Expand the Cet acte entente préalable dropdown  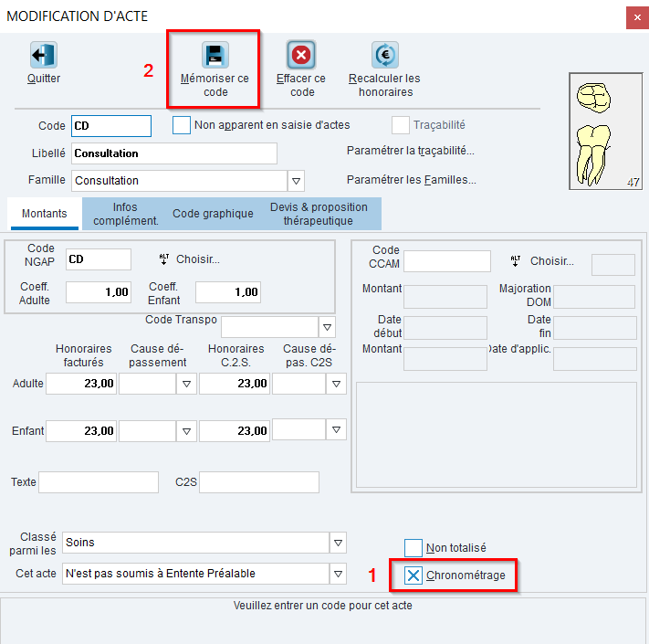tap(338, 574)
